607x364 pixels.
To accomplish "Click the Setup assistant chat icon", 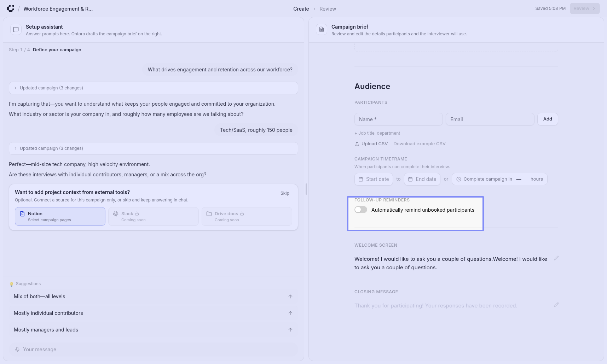I will click(16, 30).
